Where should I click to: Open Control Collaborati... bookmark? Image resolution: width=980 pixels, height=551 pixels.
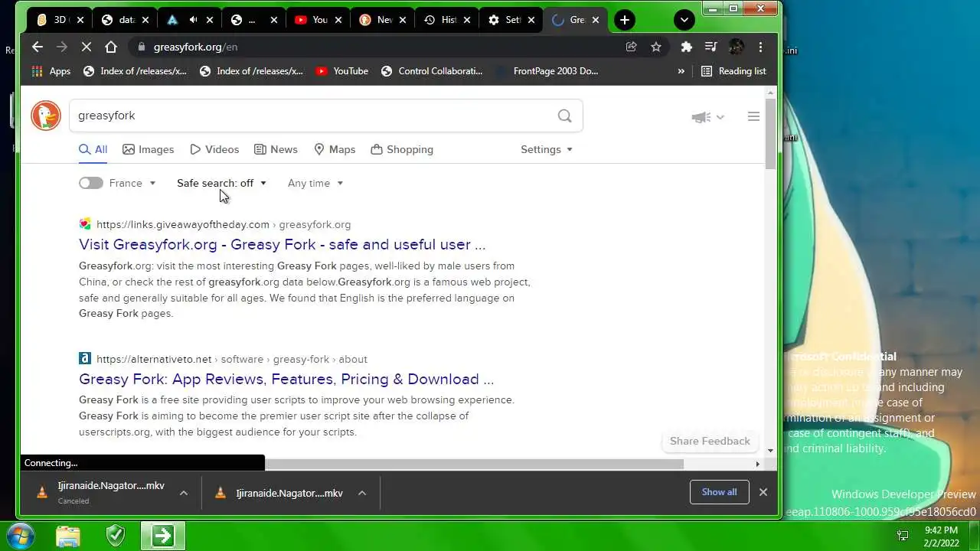tap(432, 71)
